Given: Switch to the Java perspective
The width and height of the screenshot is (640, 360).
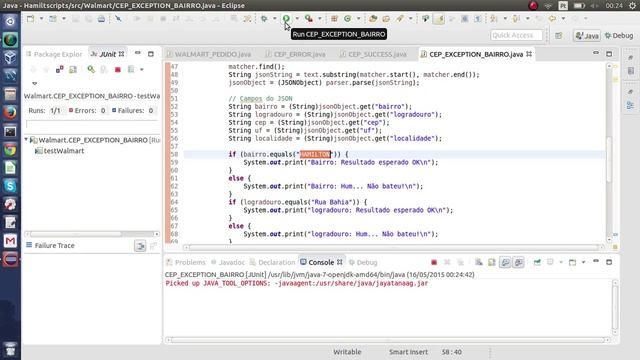Looking at the screenshot, I should [x=587, y=36].
